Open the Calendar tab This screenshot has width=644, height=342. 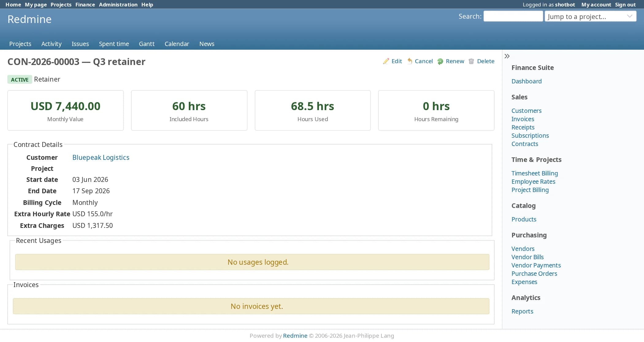coord(177,44)
